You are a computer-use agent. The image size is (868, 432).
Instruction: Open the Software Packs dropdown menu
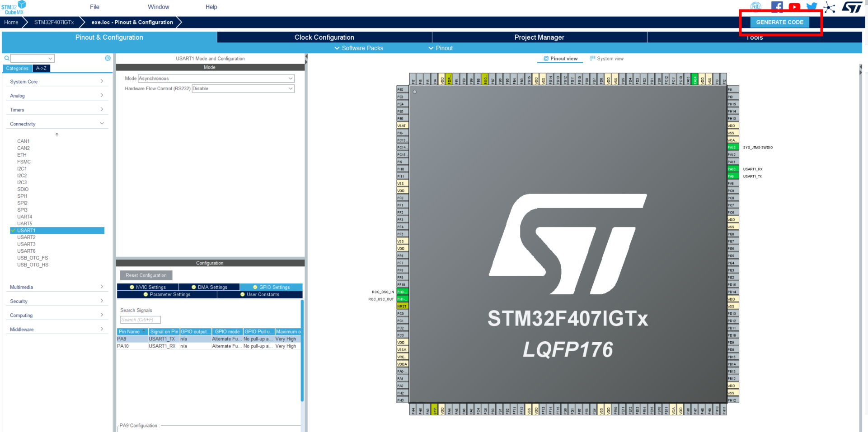tap(359, 48)
